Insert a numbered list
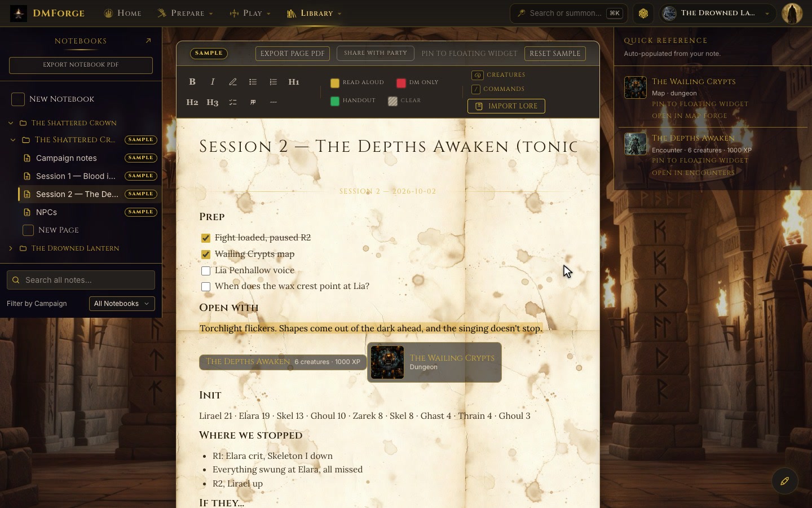This screenshot has width=812, height=508. coord(273,82)
